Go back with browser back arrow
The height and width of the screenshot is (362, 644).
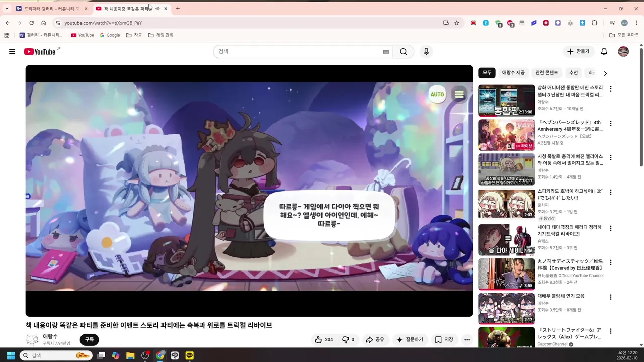point(7,23)
